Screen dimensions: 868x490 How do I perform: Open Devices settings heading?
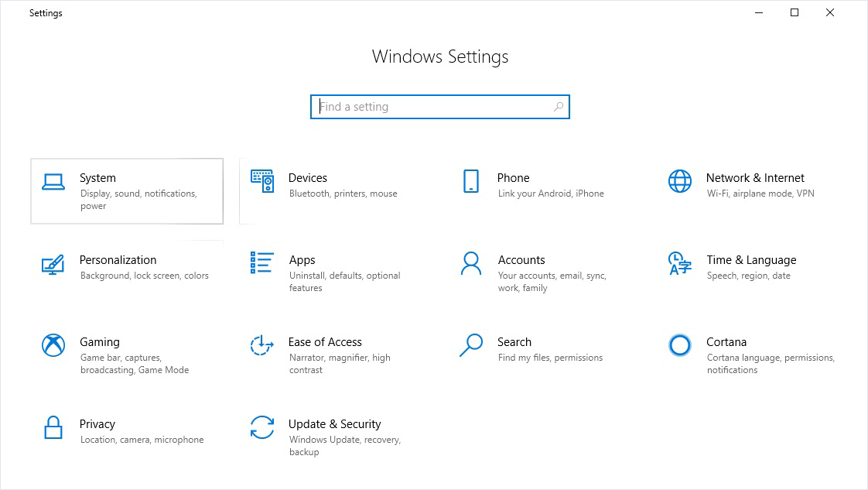[308, 178]
